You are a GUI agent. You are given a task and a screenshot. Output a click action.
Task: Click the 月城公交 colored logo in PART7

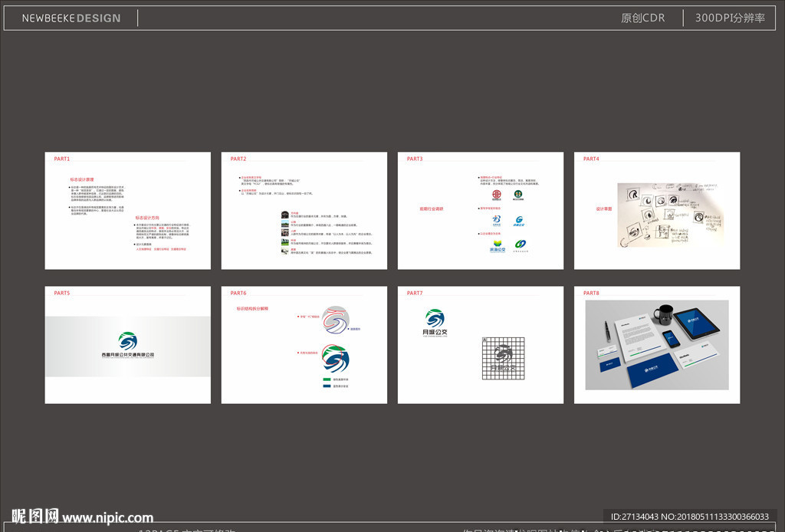(435, 323)
